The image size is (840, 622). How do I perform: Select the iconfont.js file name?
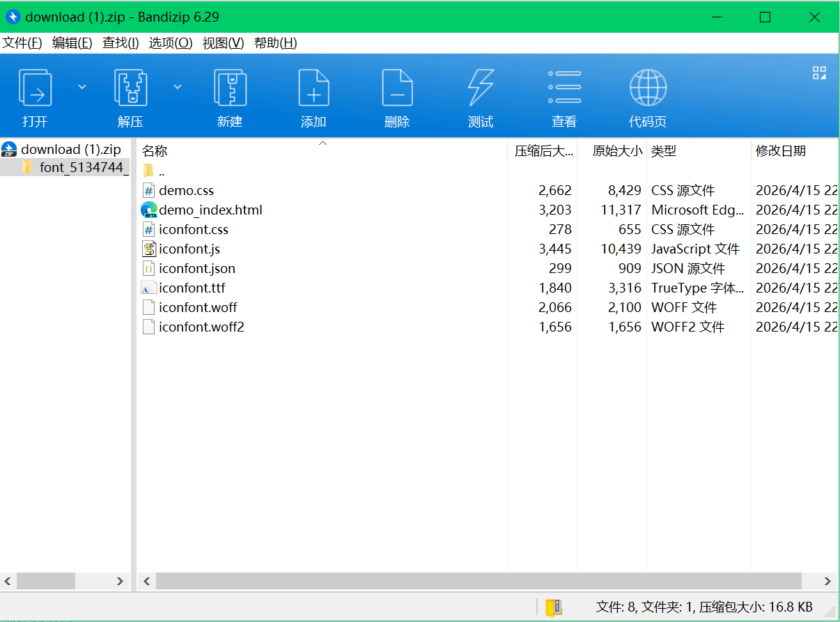pyautogui.click(x=189, y=249)
